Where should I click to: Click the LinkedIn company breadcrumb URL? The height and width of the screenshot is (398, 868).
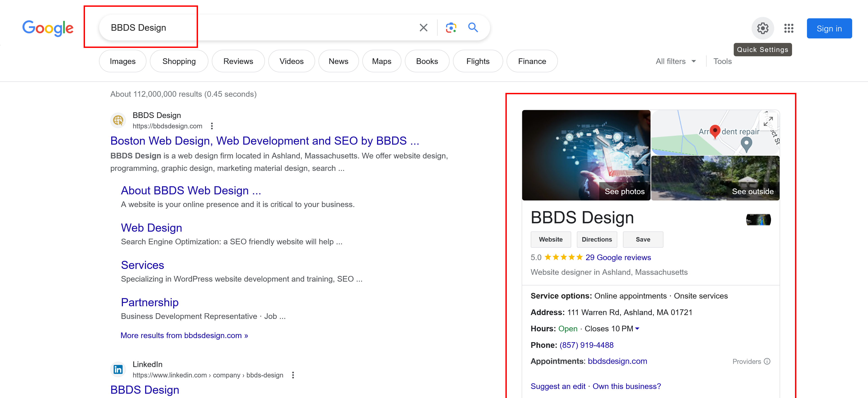pyautogui.click(x=208, y=375)
